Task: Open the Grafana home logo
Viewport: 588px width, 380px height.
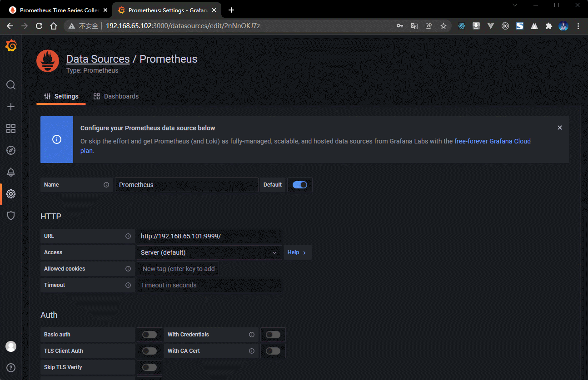Action: [x=11, y=46]
